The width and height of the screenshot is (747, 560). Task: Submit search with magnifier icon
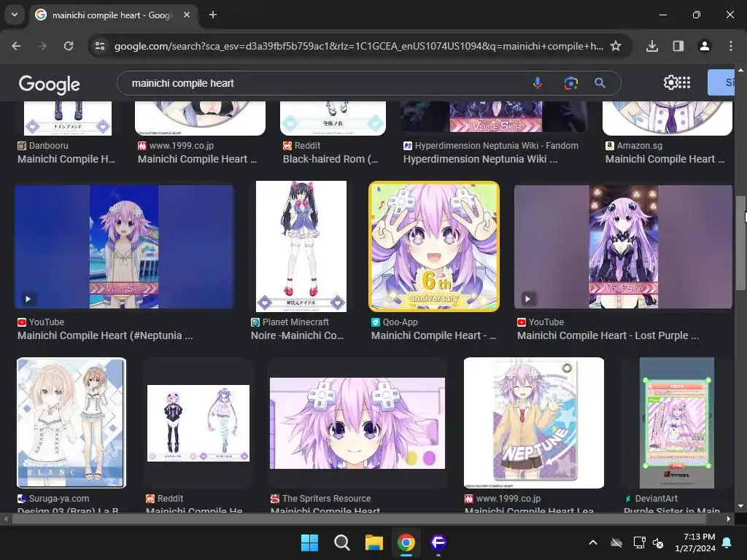pos(600,83)
